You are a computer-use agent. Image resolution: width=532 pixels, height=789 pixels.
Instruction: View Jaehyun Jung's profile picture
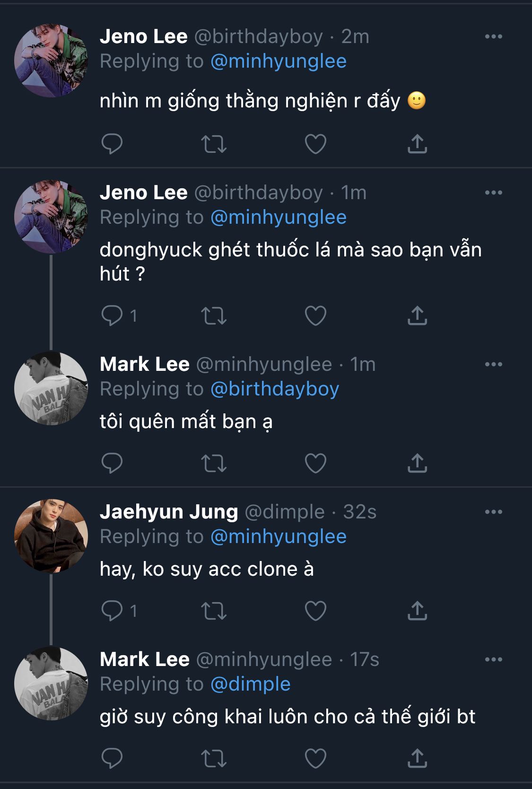pos(51,535)
